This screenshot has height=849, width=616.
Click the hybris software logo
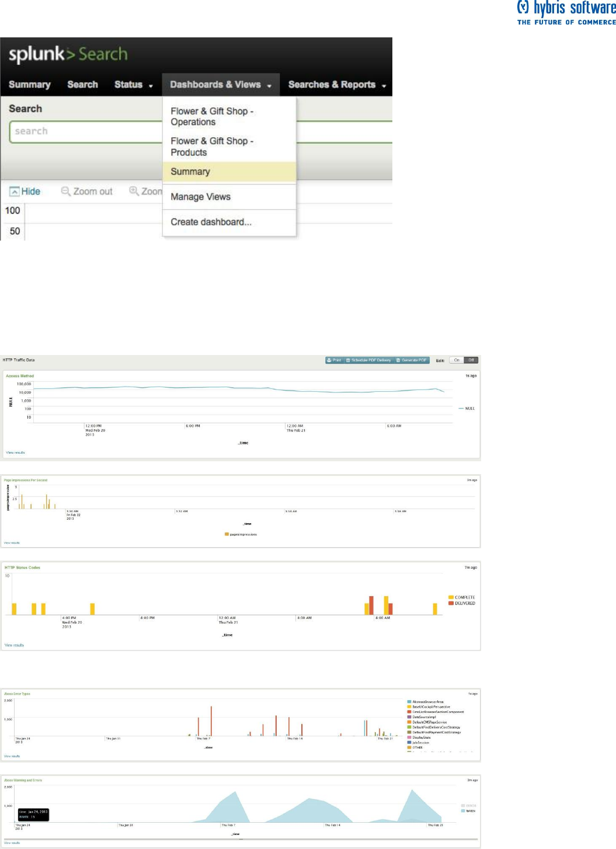(566, 13)
